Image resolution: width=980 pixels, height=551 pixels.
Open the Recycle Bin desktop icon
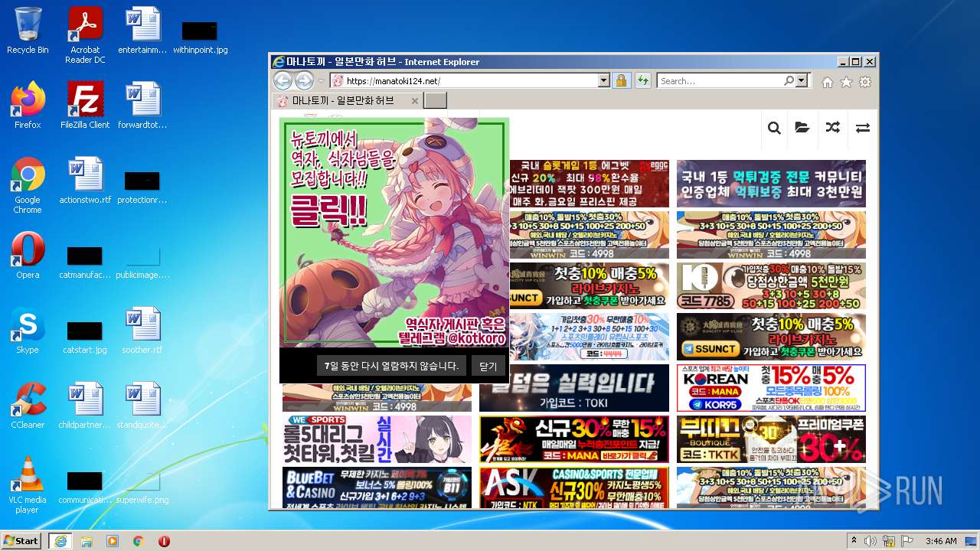pyautogui.click(x=28, y=31)
